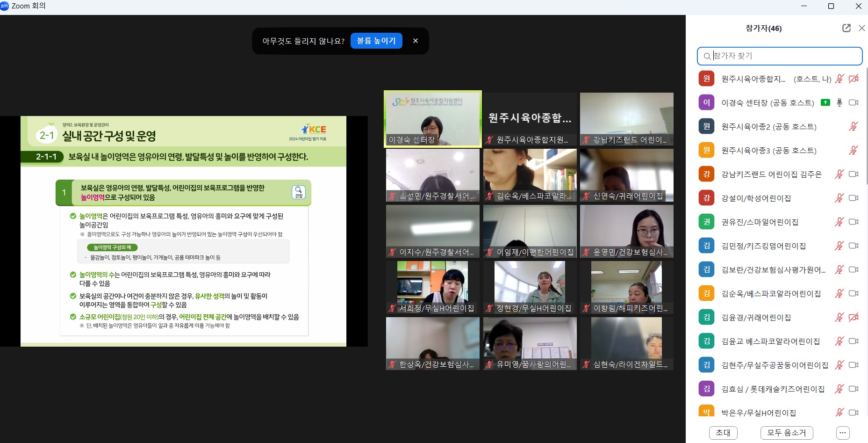Click the shared slide presentation area
The width and height of the screenshot is (868, 443).
pos(183,231)
